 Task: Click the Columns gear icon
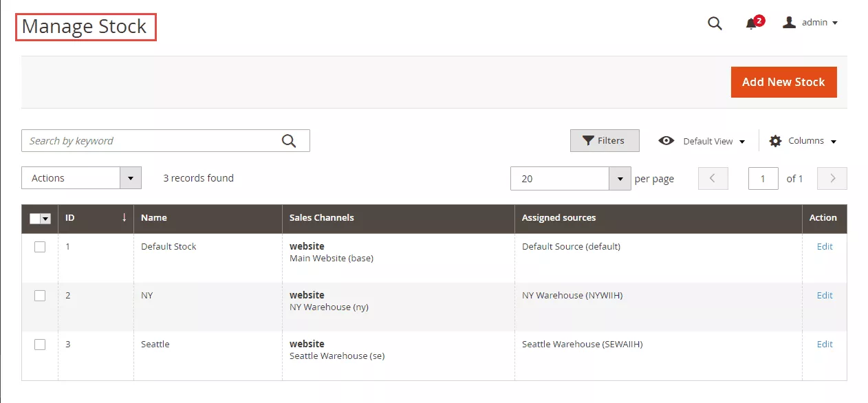[x=775, y=141]
